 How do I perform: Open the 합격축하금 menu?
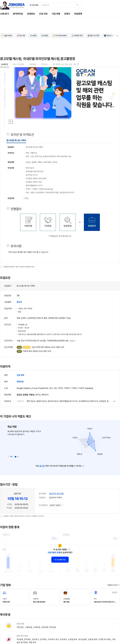click(18, 14)
